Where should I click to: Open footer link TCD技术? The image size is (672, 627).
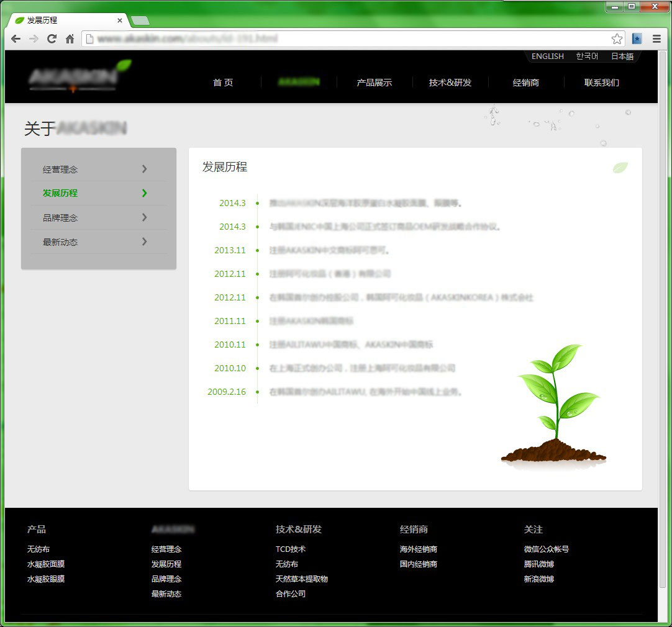(x=291, y=549)
